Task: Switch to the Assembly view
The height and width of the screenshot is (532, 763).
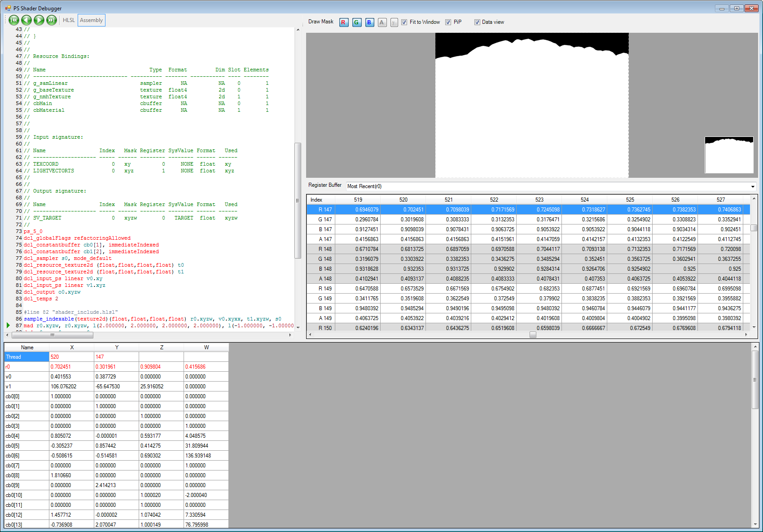Action: click(92, 20)
